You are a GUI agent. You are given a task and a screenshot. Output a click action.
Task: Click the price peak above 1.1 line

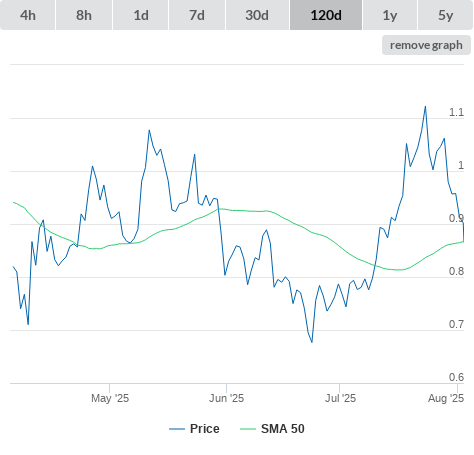point(425,107)
